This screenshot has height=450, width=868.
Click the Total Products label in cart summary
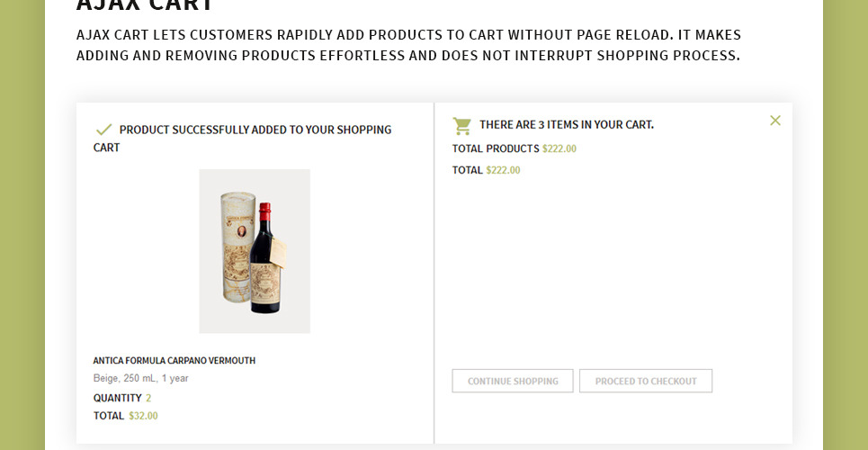[496, 148]
